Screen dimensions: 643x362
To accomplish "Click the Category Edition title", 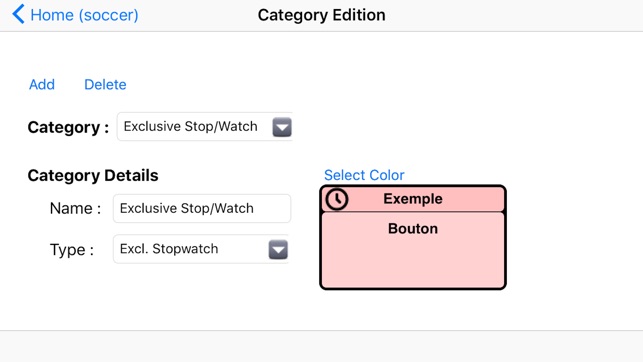I will click(322, 15).
